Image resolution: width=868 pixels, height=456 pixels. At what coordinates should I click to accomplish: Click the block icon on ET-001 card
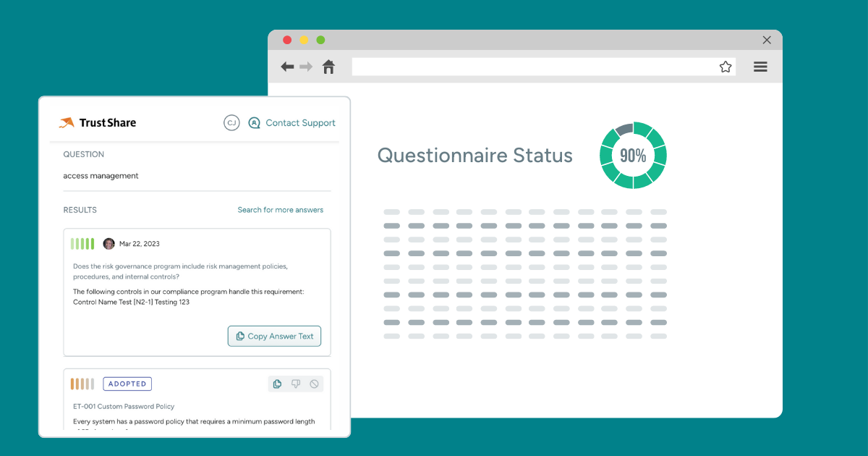(x=314, y=384)
